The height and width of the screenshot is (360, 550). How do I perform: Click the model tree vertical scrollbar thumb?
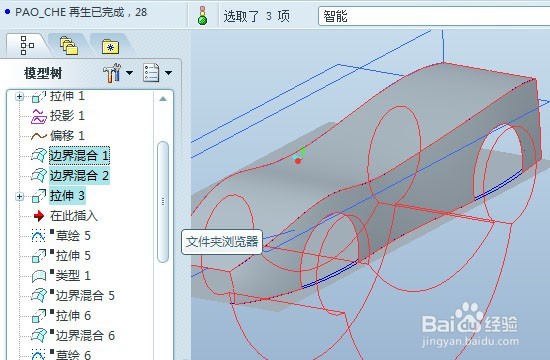[x=163, y=202]
